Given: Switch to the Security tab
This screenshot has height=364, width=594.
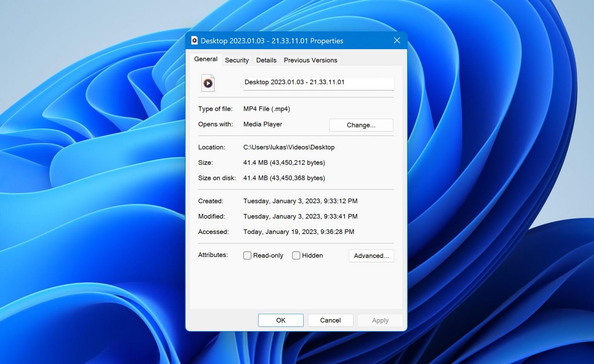Looking at the screenshot, I should (237, 60).
